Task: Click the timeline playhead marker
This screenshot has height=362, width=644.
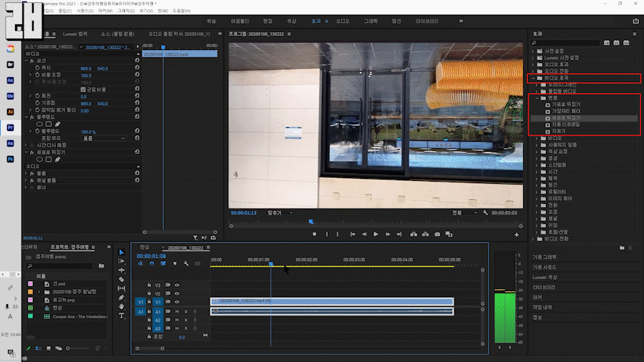Action: (270, 264)
